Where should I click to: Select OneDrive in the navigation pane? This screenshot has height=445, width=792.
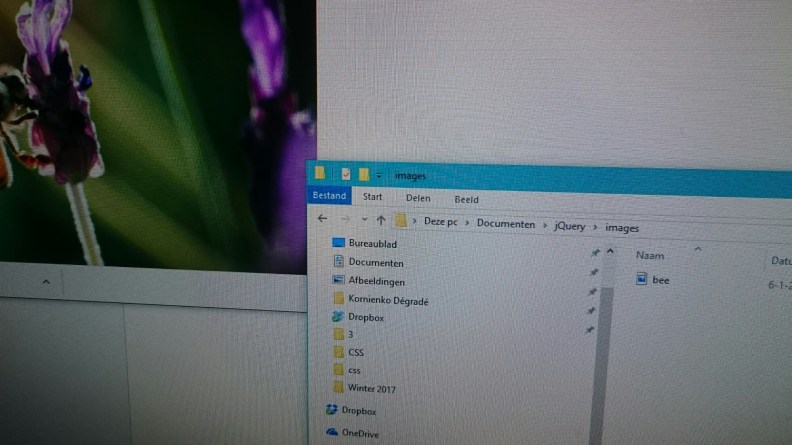[x=359, y=432]
